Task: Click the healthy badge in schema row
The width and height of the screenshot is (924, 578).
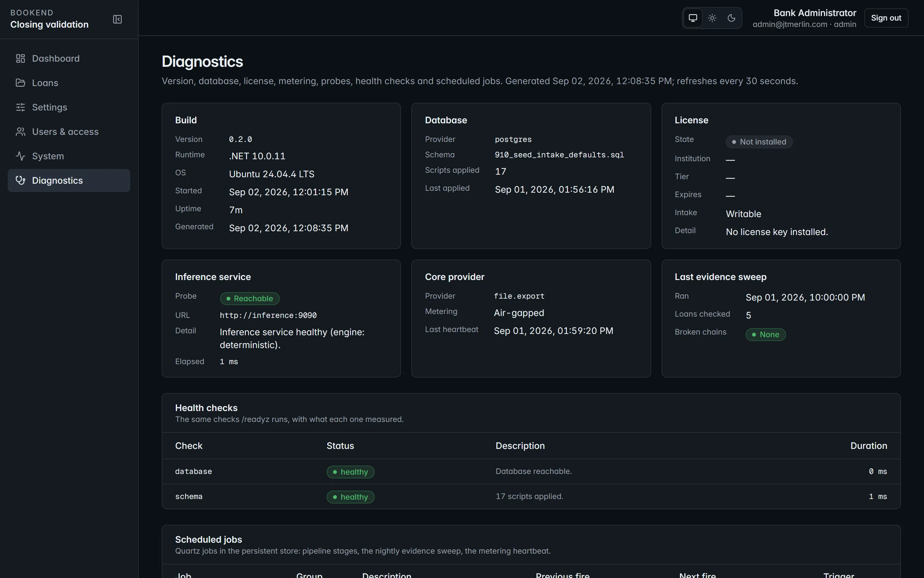Action: click(x=350, y=497)
